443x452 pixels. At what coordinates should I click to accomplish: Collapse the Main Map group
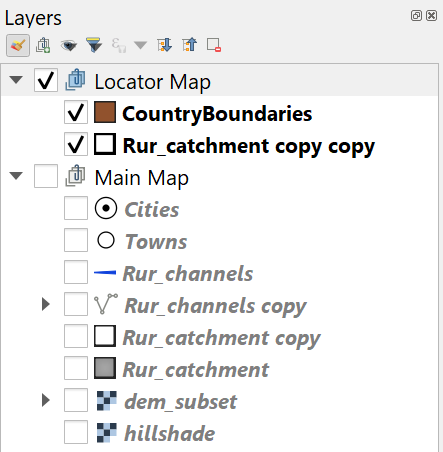(x=16, y=176)
